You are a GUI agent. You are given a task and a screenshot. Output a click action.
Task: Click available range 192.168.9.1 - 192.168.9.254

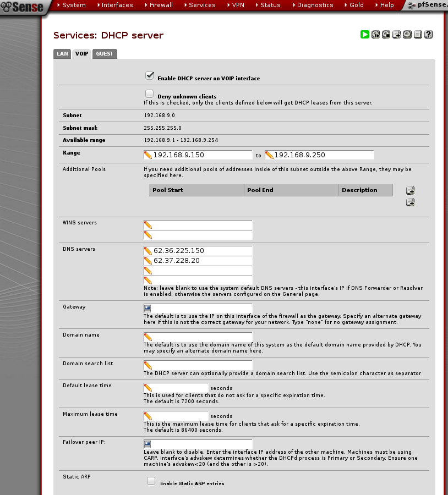(x=181, y=140)
